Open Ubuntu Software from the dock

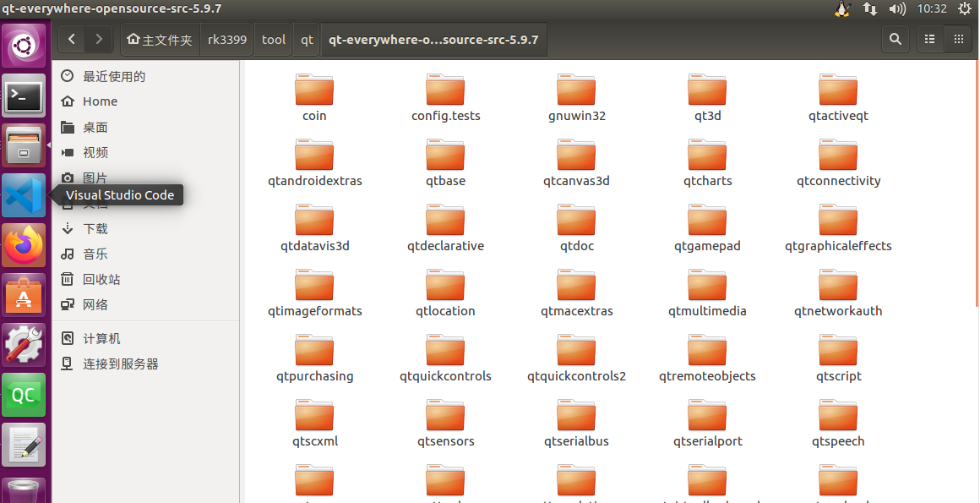[24, 295]
